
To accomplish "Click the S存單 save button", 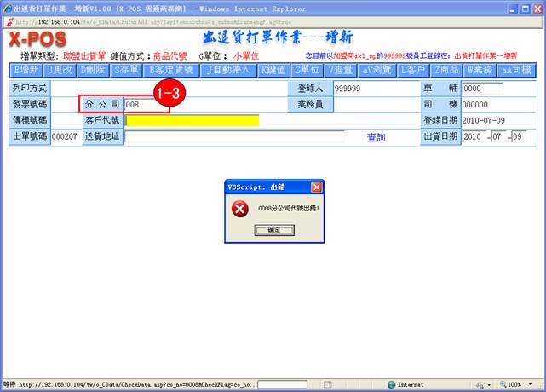I will (x=123, y=70).
